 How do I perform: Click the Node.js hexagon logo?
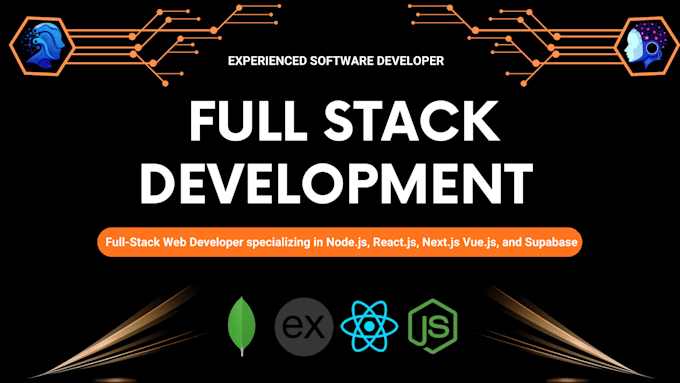[x=433, y=326]
